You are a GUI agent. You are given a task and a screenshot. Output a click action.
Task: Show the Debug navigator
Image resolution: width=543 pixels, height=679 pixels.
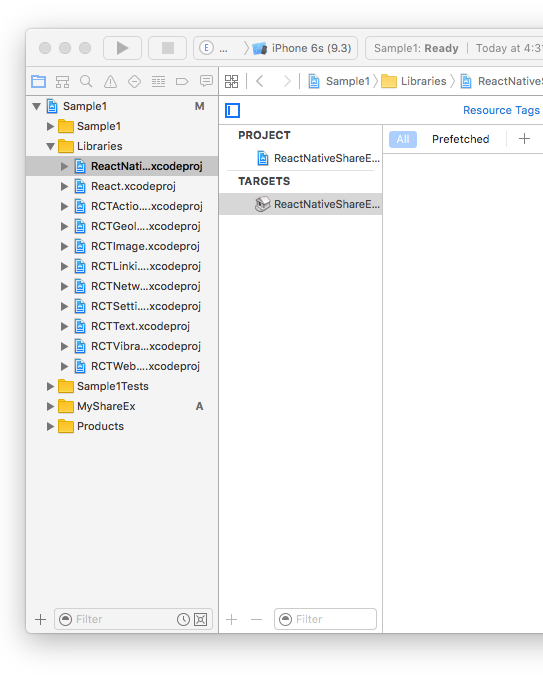coord(158,81)
